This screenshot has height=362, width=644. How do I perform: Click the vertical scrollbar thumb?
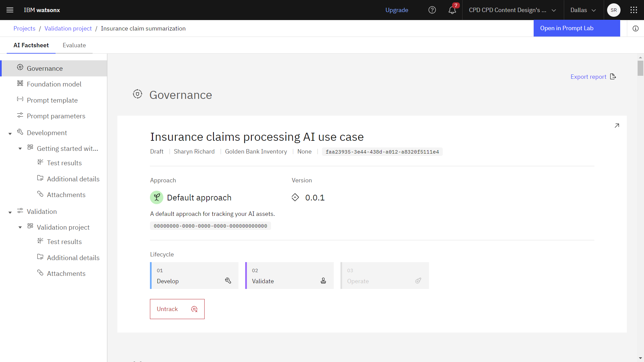coord(640,68)
